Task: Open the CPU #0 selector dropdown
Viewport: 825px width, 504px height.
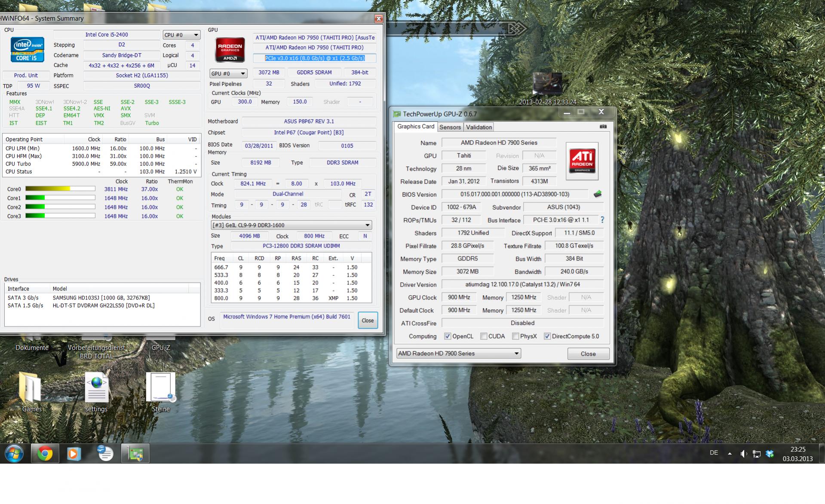Action: point(181,35)
